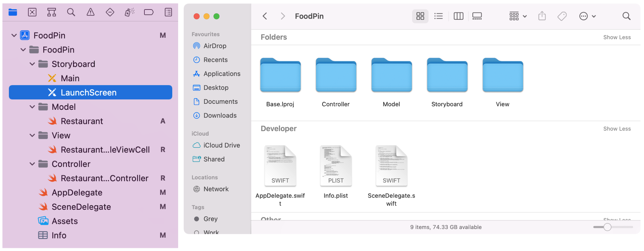Switch Finder to icon view
The height and width of the screenshot is (251, 644).
[x=420, y=16]
